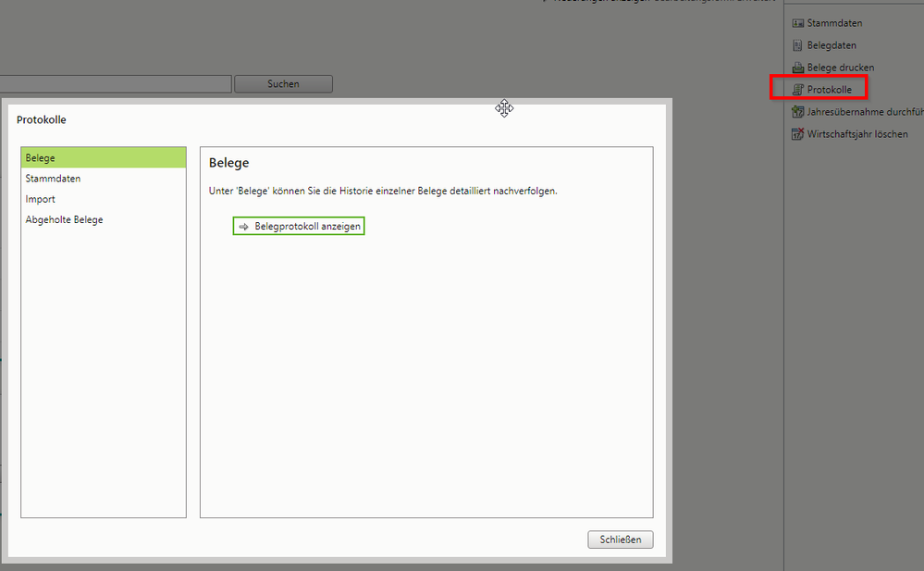This screenshot has height=571, width=924.
Task: Click the Wirtschaftsjahr löschen icon
Action: coord(798,134)
